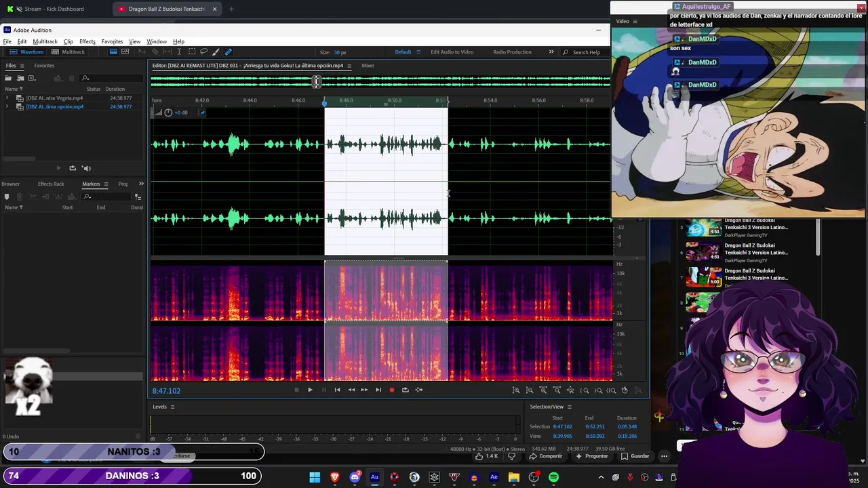Open Spotify from the taskbar
Image resolution: width=868 pixels, height=488 pixels.
coord(554,477)
